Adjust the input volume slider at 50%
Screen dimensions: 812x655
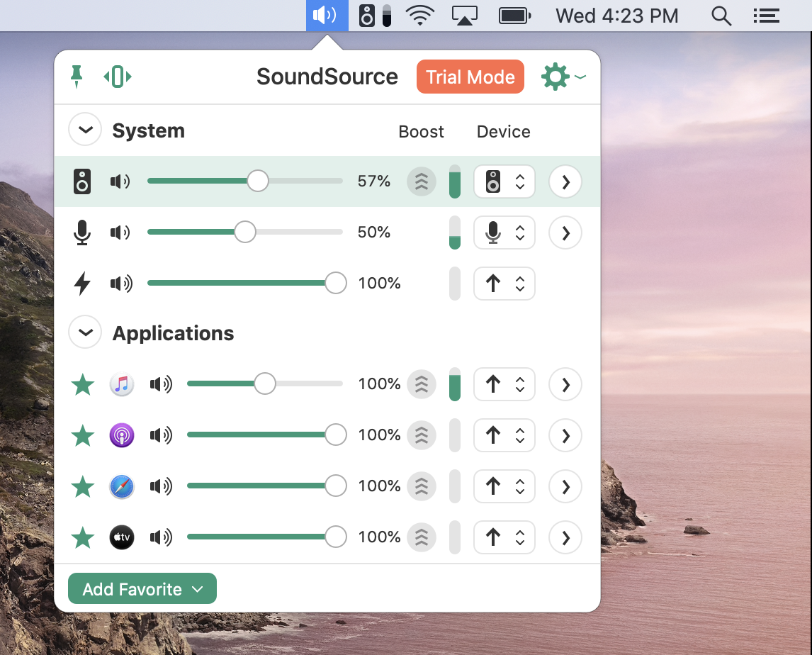click(x=245, y=232)
